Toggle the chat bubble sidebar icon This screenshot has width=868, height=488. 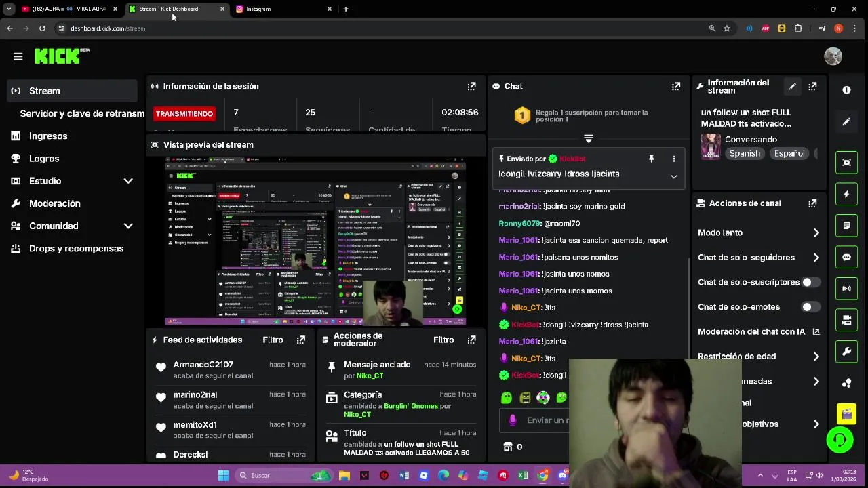coord(846,258)
